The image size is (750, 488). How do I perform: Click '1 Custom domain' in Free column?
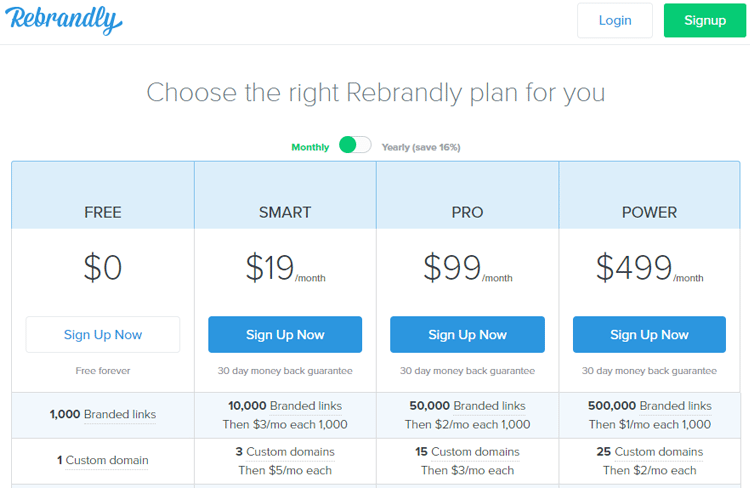(103, 460)
